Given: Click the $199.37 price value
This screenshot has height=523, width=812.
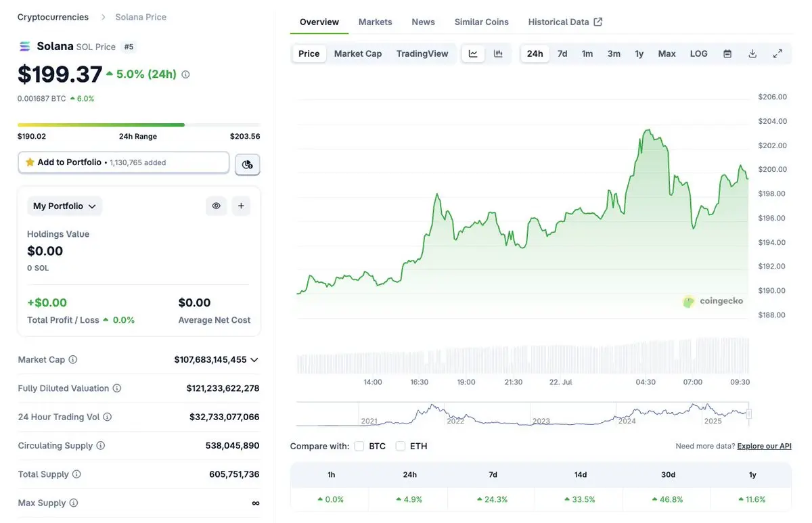Looking at the screenshot, I should (60, 74).
